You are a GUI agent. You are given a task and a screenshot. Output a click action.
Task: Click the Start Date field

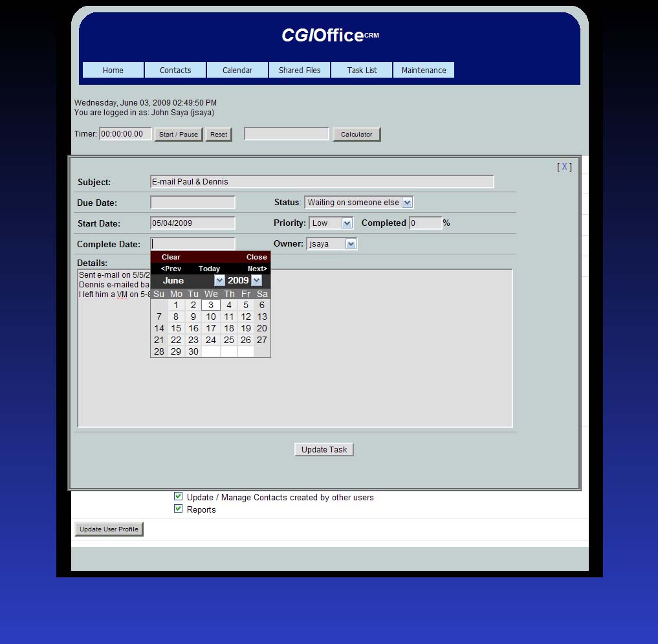193,223
